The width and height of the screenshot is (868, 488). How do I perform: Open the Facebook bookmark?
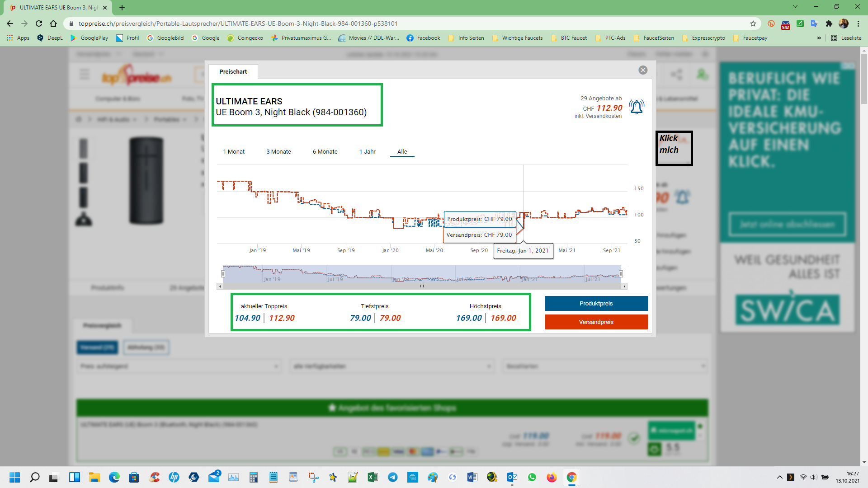423,38
